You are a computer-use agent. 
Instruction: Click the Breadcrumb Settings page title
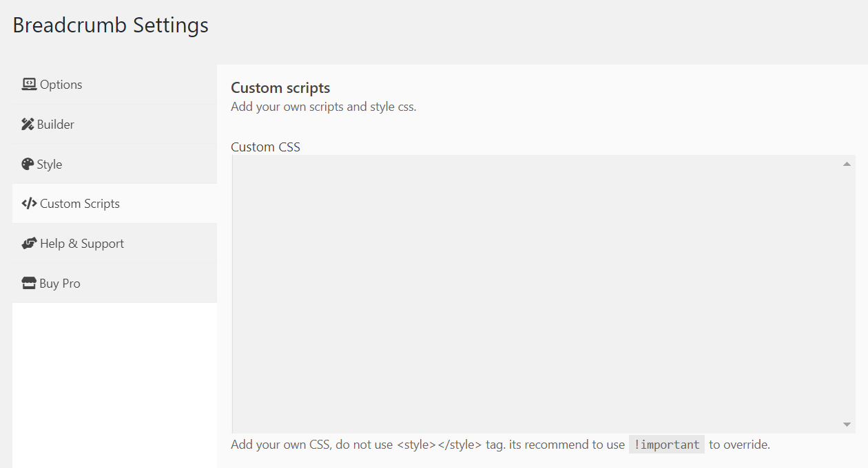[110, 25]
